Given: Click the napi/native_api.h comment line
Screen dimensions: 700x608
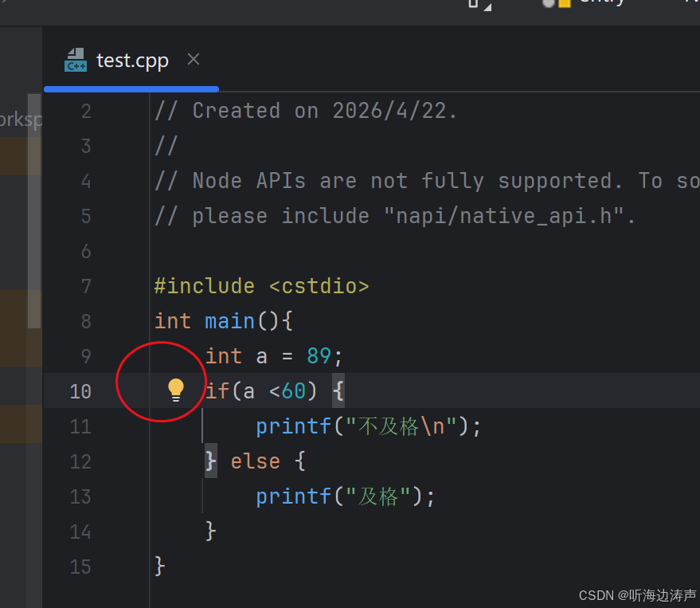Looking at the screenshot, I should 395,216.
